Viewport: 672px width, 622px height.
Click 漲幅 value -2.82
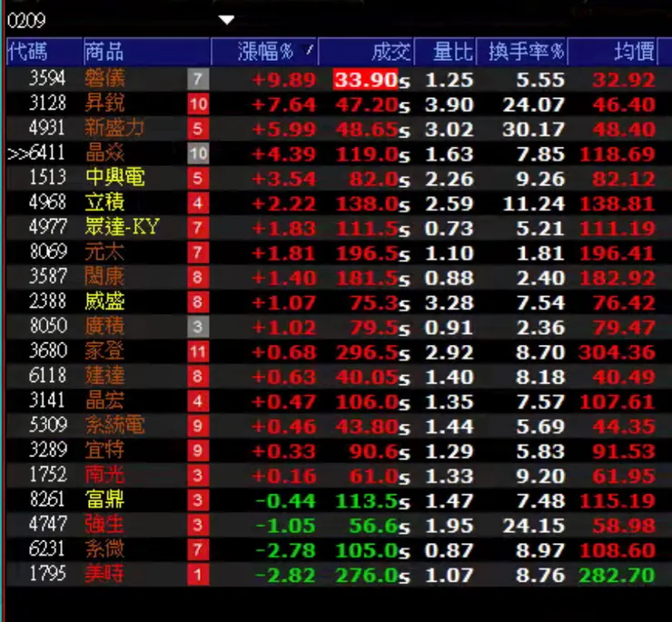[x=285, y=576]
